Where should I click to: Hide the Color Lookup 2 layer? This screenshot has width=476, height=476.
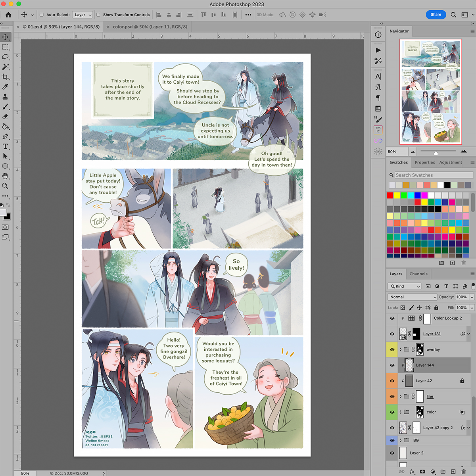[392, 319]
